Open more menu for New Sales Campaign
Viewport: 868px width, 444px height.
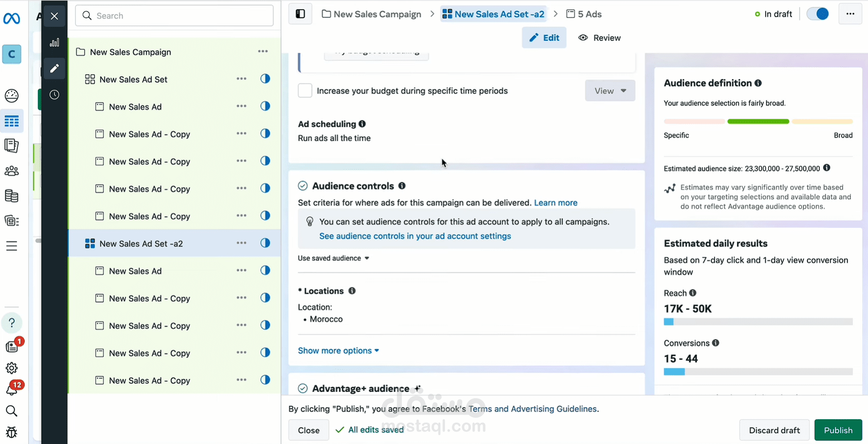263,52
